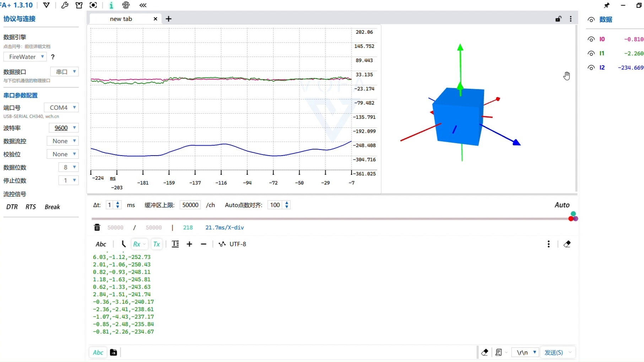The image size is (644, 362).
Task: Click the fingerprint icon in top bar
Action: click(x=126, y=5)
